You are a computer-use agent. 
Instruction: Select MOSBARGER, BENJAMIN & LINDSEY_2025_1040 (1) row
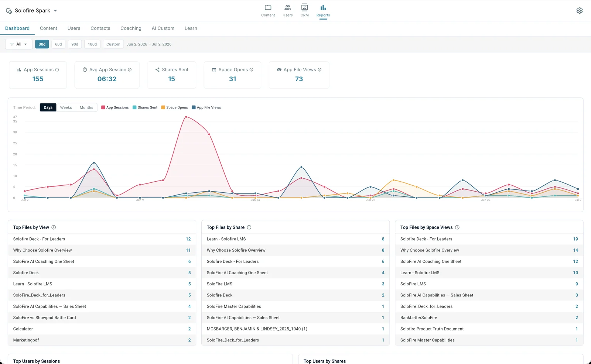click(295, 329)
